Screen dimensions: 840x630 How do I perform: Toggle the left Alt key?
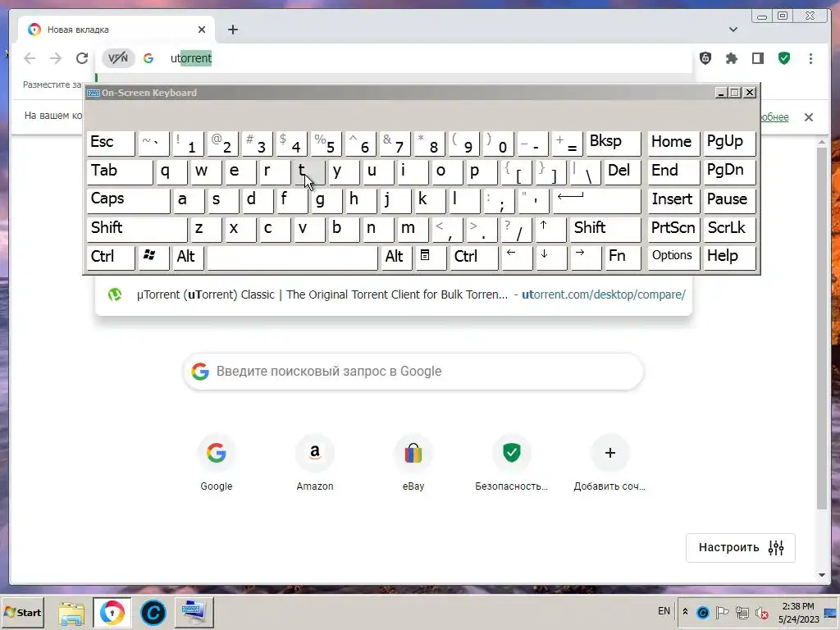pos(188,258)
